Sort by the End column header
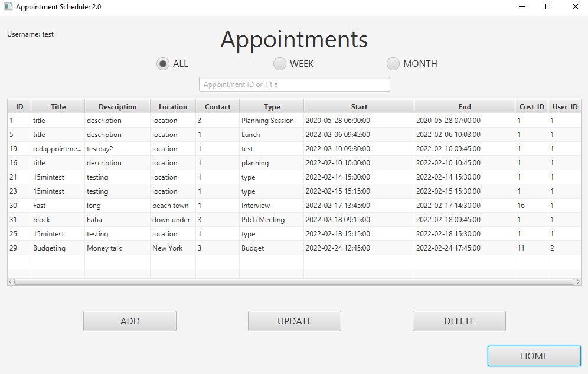 pyautogui.click(x=464, y=106)
